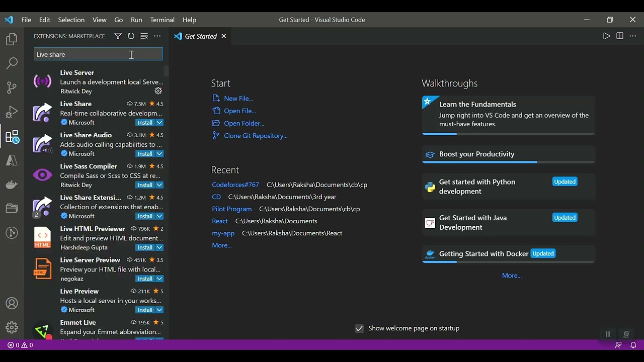Refresh the extensions marketplace list
Screen dimensions: 644x362
click(x=131, y=36)
